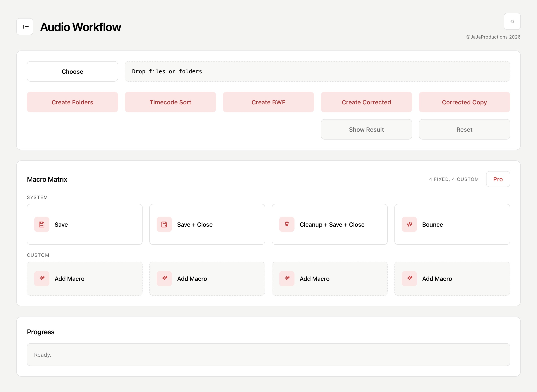Viewport: 537px width, 392px height.
Task: Start Create BWF
Action: (x=268, y=102)
